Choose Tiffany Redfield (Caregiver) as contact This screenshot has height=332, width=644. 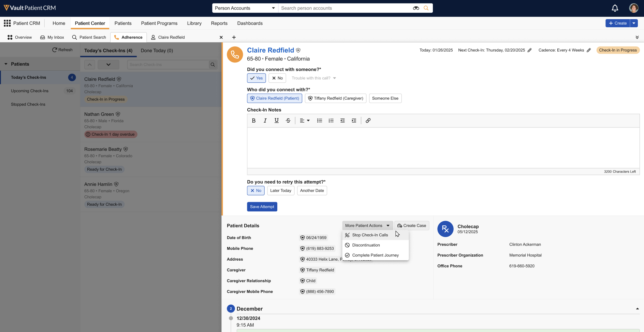click(335, 98)
